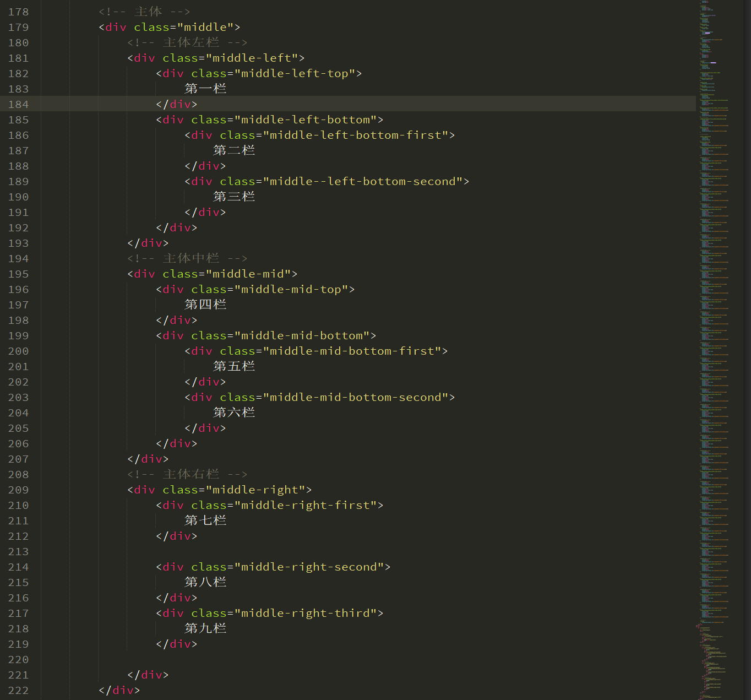Click line number 178 in the gutter

click(x=18, y=12)
